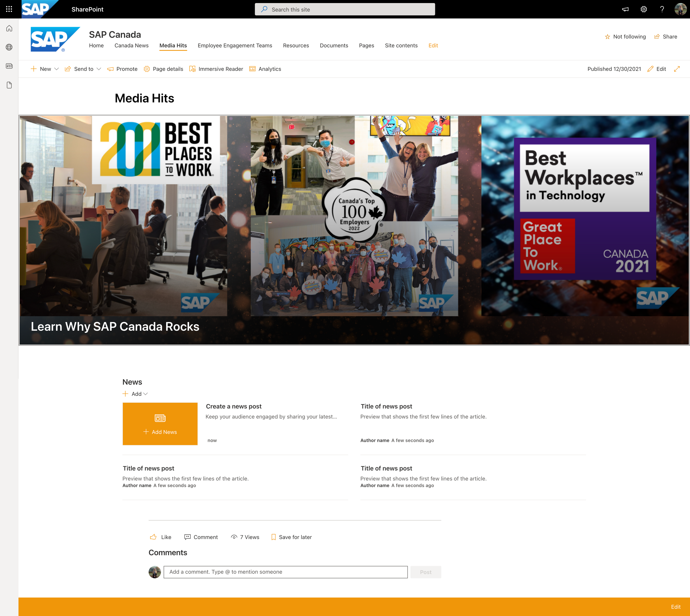Click the expand page arrows icon
Screen dimensions: 690x616
676,69
